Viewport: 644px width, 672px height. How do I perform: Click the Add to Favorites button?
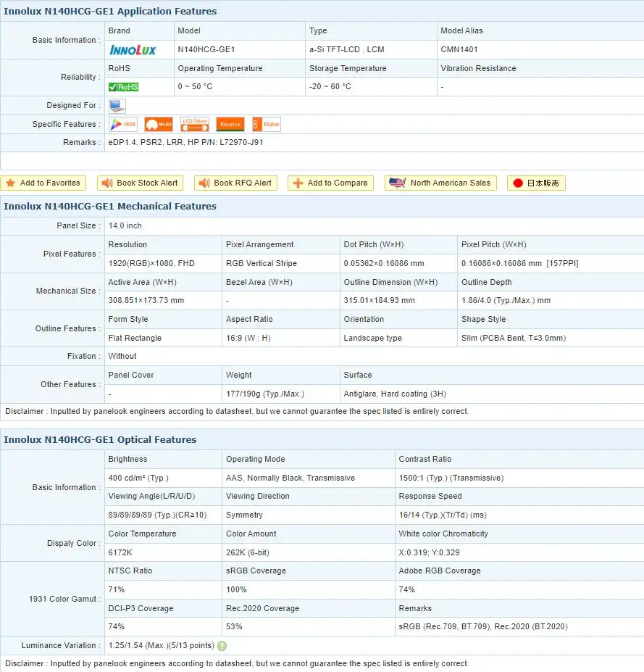point(43,183)
